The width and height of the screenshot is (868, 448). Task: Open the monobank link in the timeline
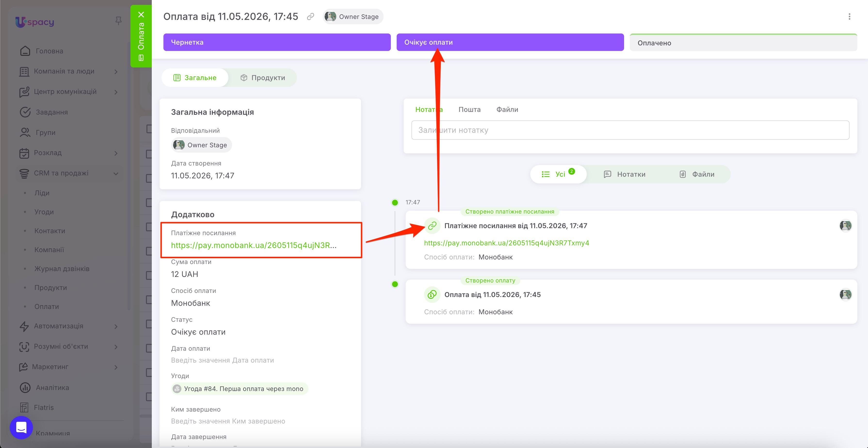tap(506, 243)
